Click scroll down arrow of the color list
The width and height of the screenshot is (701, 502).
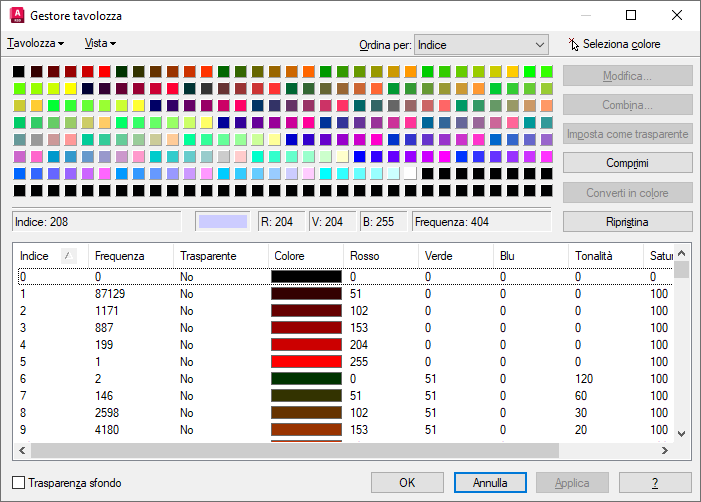pos(681,434)
